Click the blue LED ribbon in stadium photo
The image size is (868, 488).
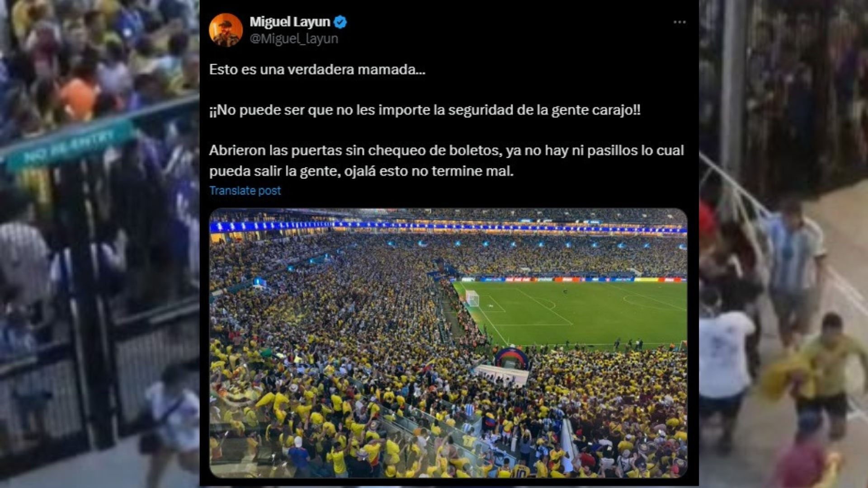[x=448, y=227]
